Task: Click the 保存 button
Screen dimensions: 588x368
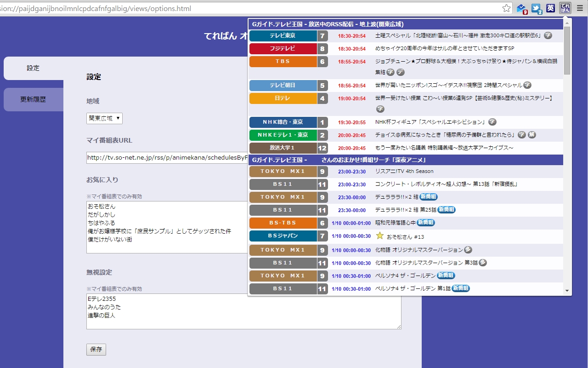Action: coord(96,349)
